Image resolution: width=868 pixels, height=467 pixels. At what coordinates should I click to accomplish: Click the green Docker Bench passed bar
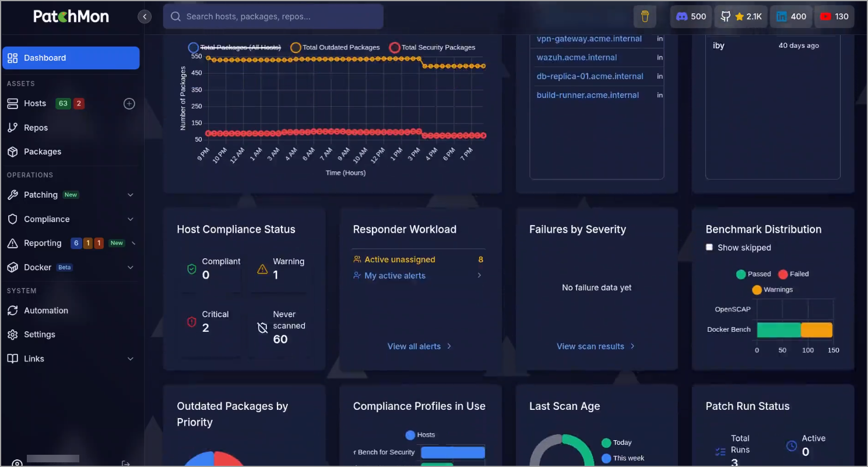779,330
